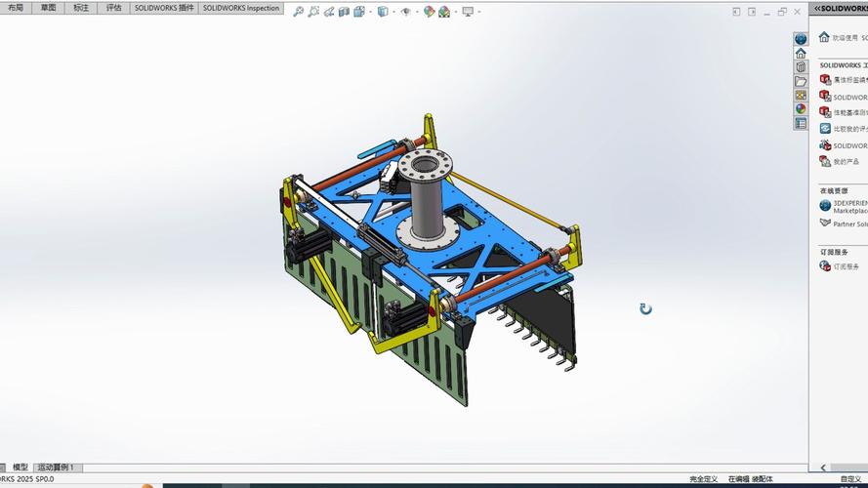Expand the Hide/Show Items dropdown arrow

coord(417,12)
